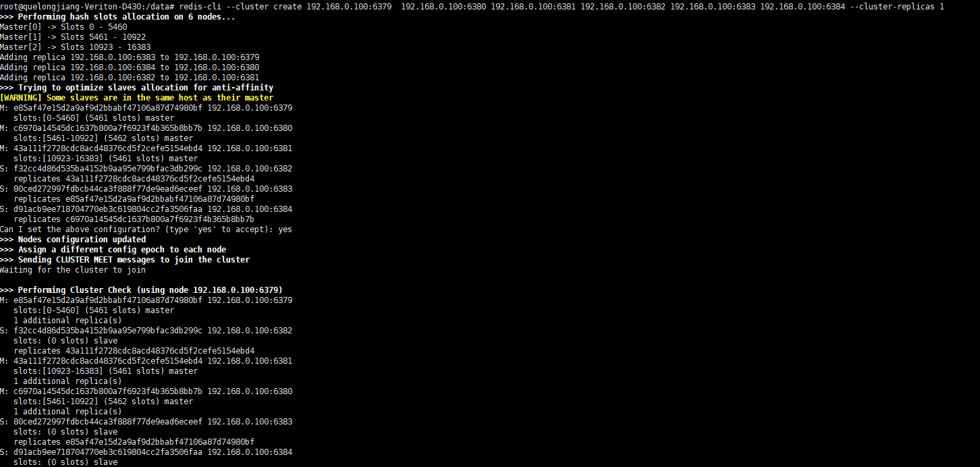980x467 pixels.
Task: Select 'Adding replica 192.168.0.100:6383 to 192.168.0.100:6379' line
Action: point(130,57)
